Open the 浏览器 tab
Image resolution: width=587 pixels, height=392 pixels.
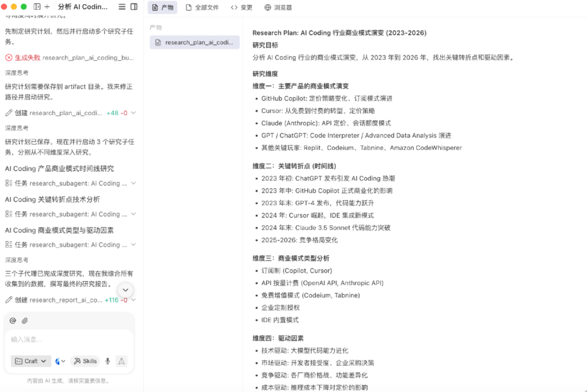tap(278, 7)
